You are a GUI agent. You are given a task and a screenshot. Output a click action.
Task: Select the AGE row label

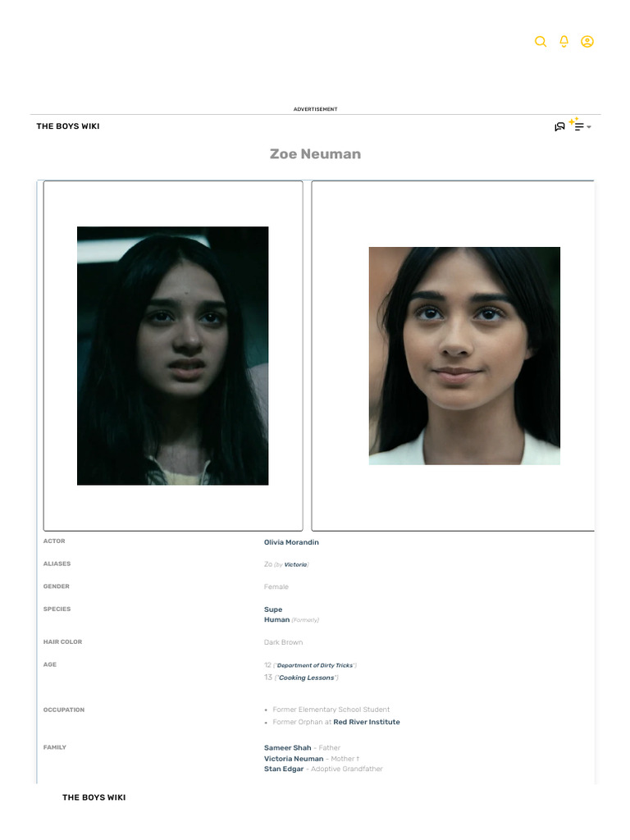click(50, 664)
